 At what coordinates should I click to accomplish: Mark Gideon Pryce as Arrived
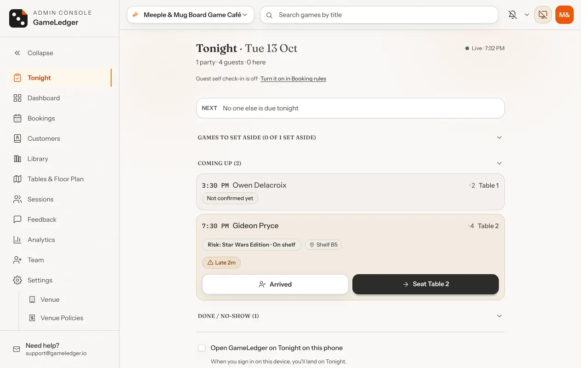(276, 284)
